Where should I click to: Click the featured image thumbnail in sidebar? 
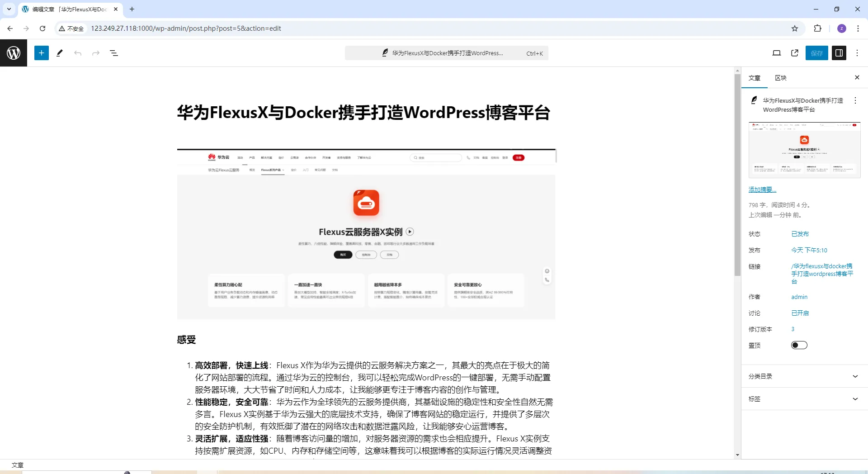[x=805, y=150]
